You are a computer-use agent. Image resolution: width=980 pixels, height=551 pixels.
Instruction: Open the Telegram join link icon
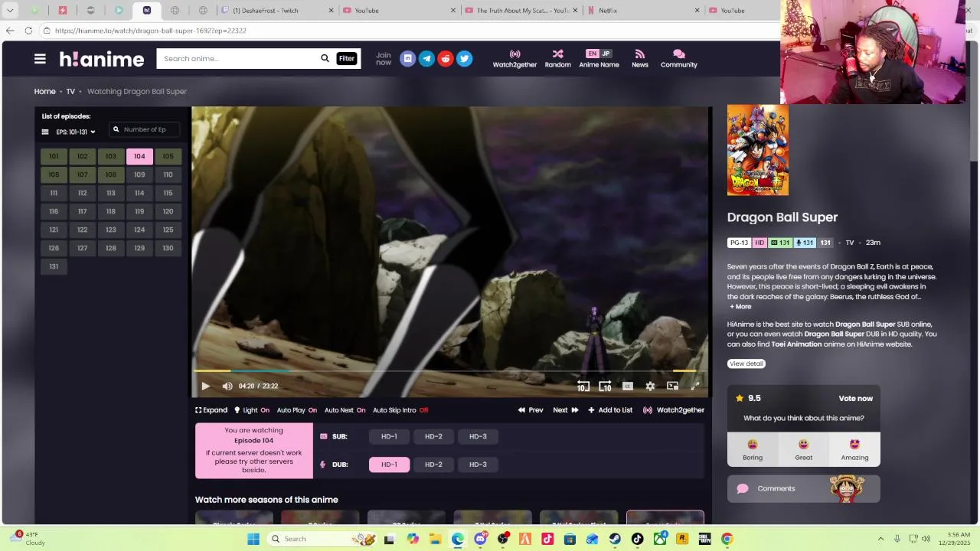[426, 59]
